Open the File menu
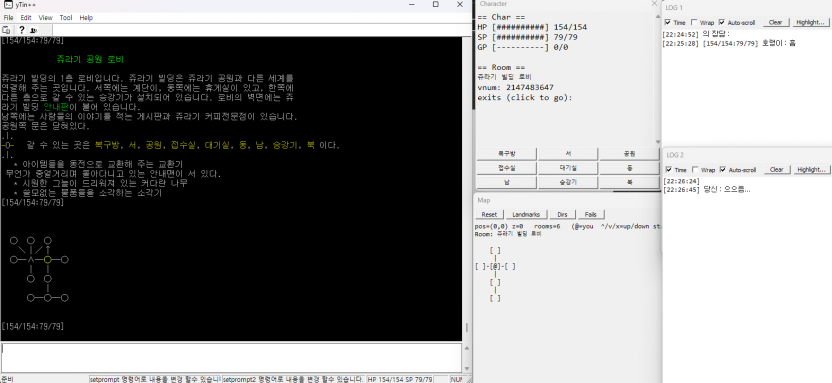Viewport: 832px width, 383px height. click(x=8, y=18)
